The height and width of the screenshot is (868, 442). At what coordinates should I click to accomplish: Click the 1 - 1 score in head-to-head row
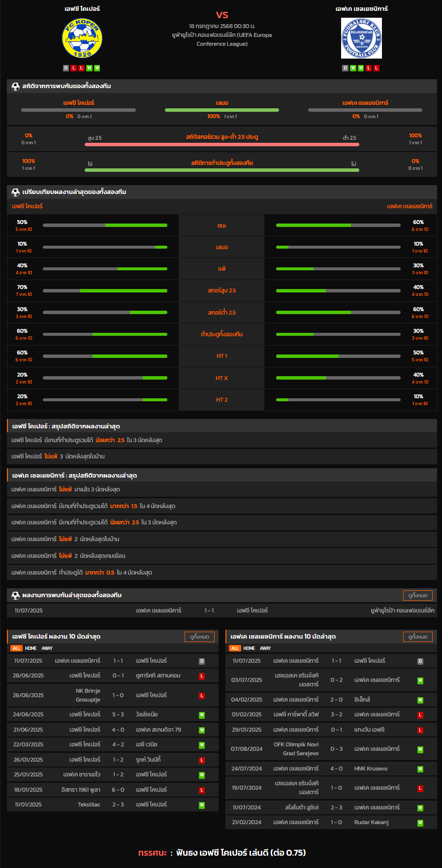[x=209, y=611]
